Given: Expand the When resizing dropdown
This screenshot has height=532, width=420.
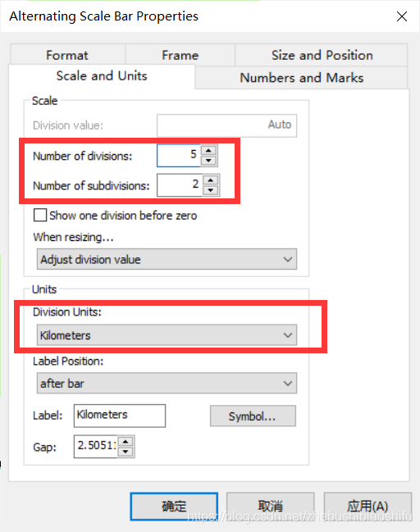Looking at the screenshot, I should (x=167, y=259).
